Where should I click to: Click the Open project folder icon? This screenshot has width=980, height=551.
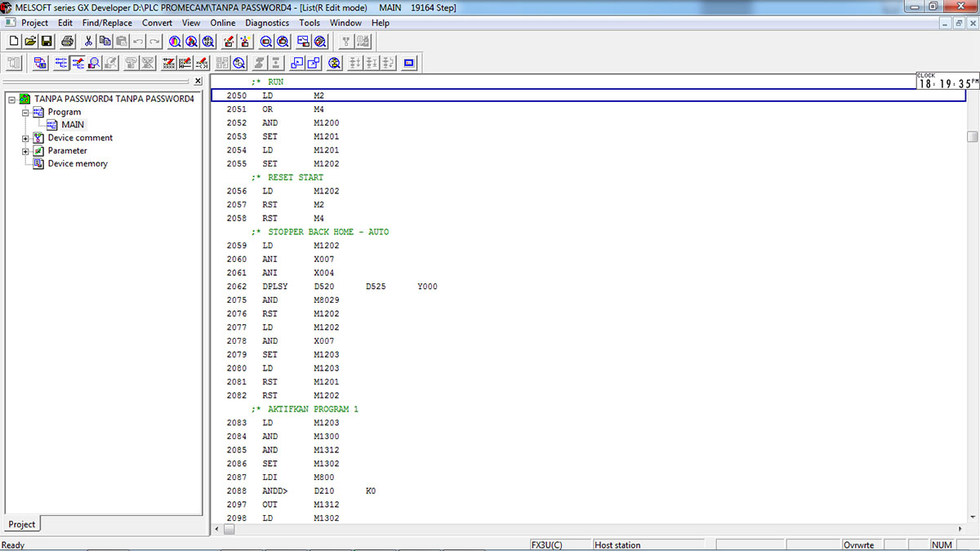[30, 41]
